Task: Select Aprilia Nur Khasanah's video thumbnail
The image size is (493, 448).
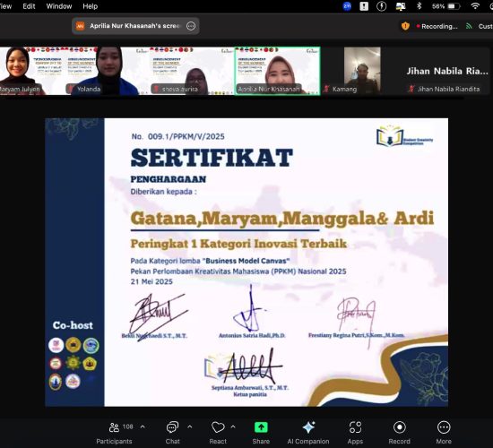Action: [x=277, y=71]
